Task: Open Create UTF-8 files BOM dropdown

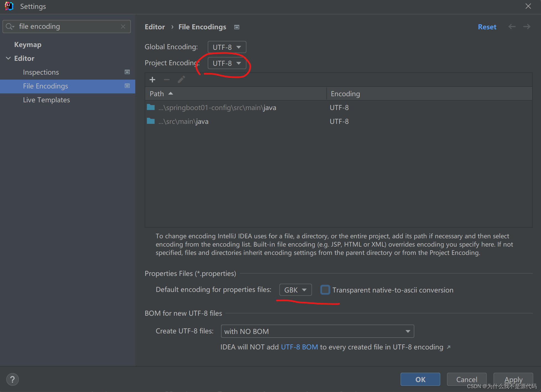Action: pos(317,331)
